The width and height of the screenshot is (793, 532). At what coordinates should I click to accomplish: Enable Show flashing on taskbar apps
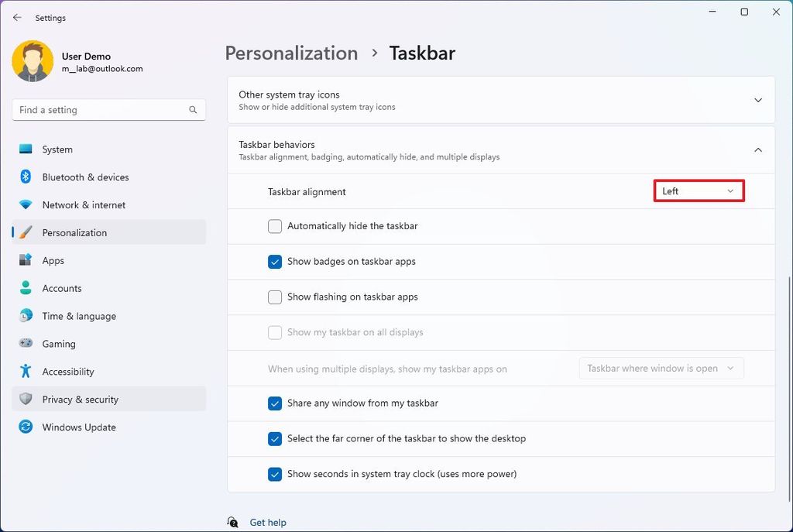275,297
